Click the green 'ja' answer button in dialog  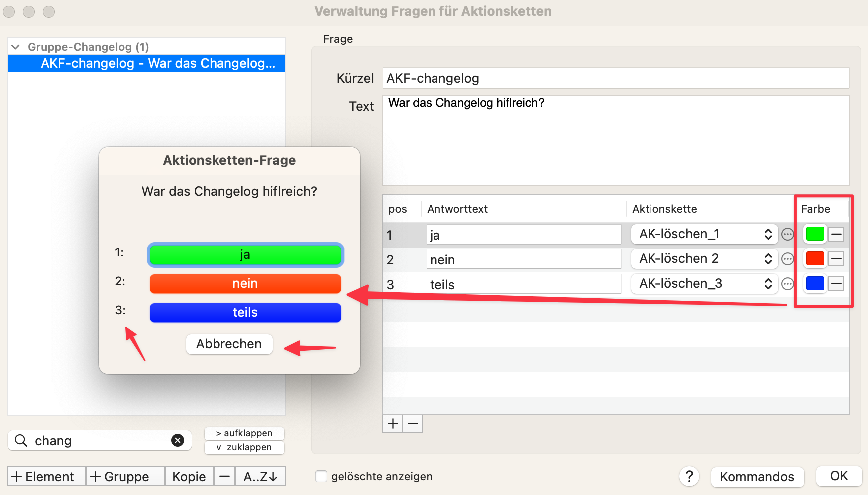tap(245, 255)
